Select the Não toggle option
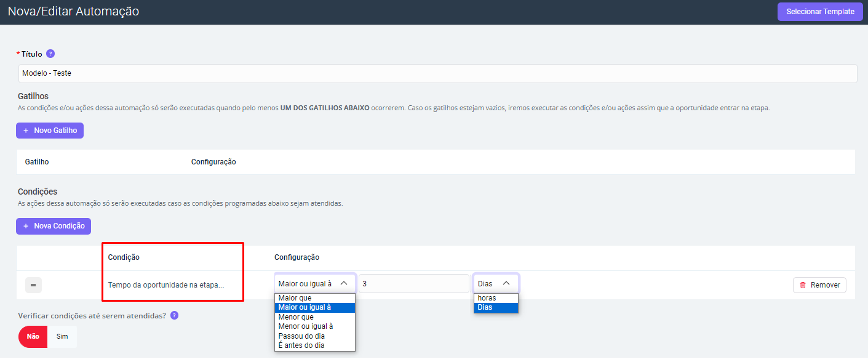868x359 pixels. 33,337
